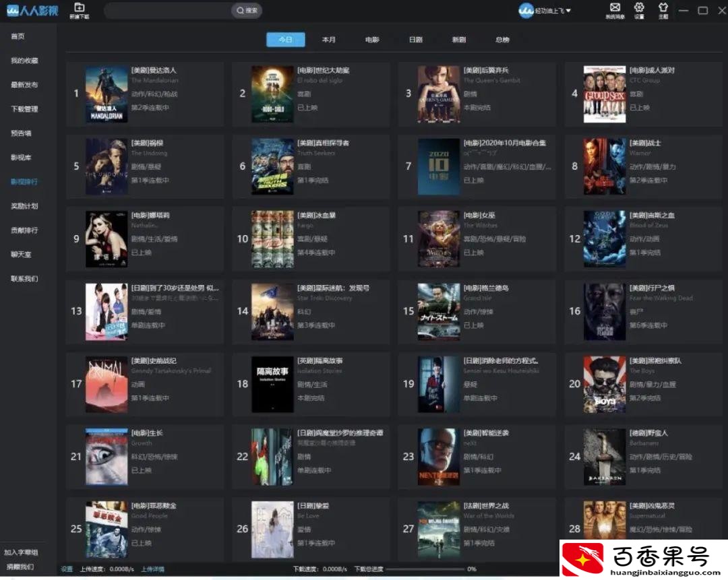Open Blood of Zeus poster thumbnail
The width and height of the screenshot is (728, 580).
click(605, 239)
